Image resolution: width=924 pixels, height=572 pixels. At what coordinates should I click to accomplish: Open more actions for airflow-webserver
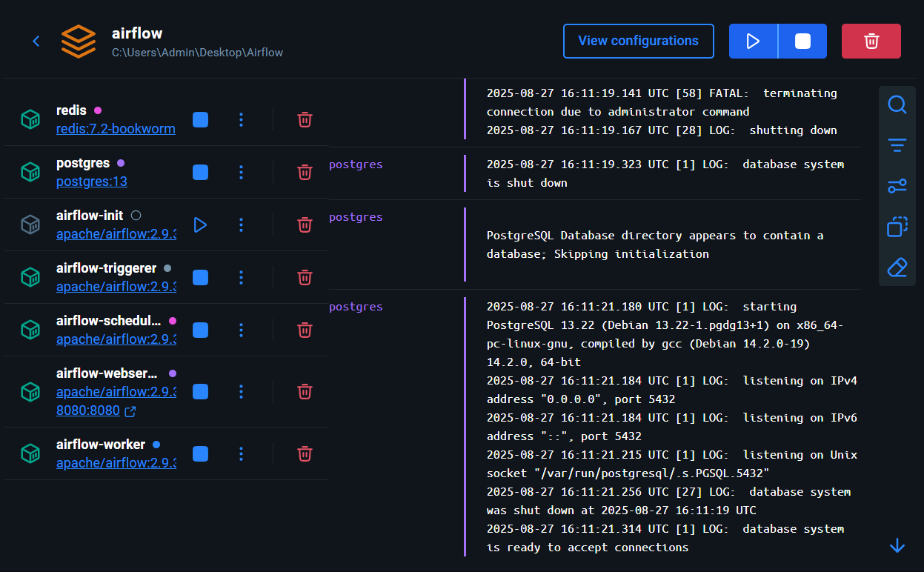click(241, 391)
